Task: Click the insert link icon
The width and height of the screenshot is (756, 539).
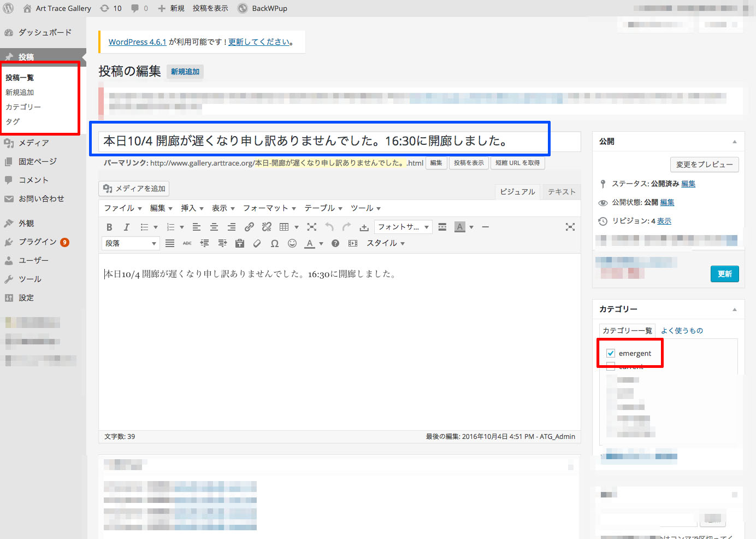Action: click(249, 227)
